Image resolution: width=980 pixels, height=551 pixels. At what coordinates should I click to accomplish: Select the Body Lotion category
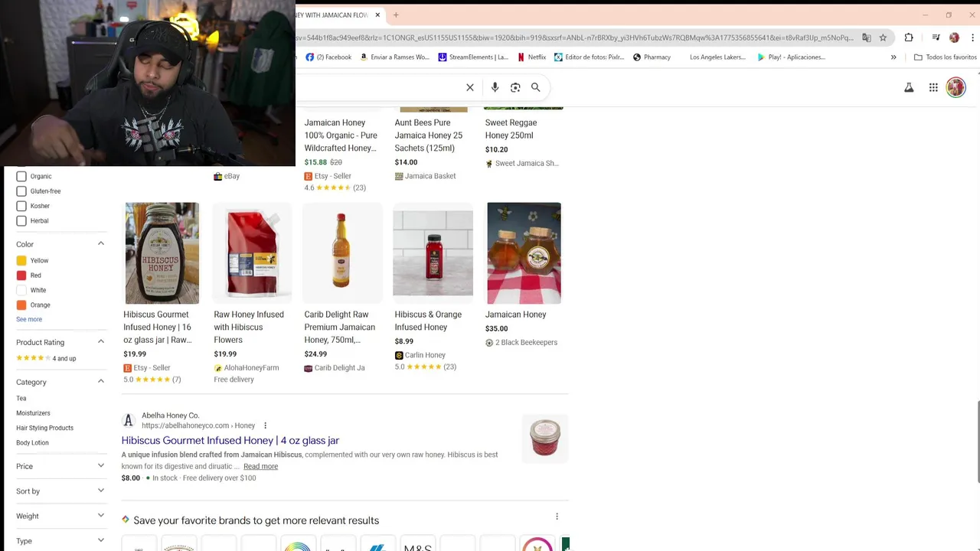(32, 442)
